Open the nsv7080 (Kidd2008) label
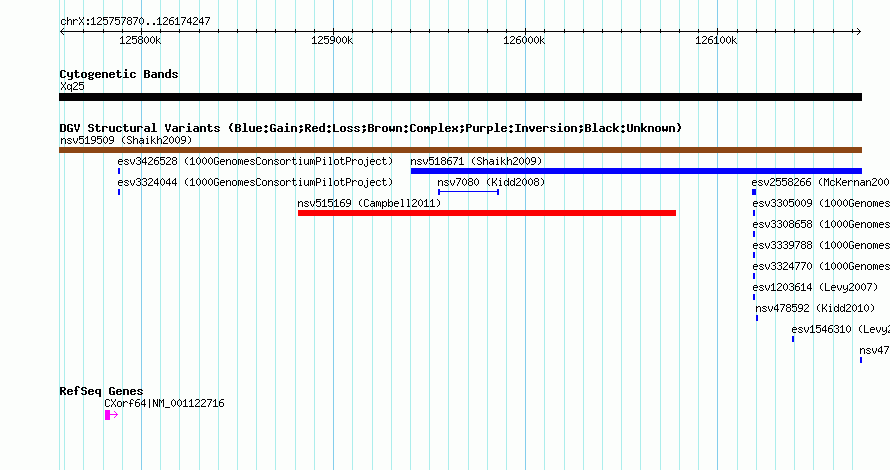This screenshot has width=890, height=470. click(x=491, y=182)
